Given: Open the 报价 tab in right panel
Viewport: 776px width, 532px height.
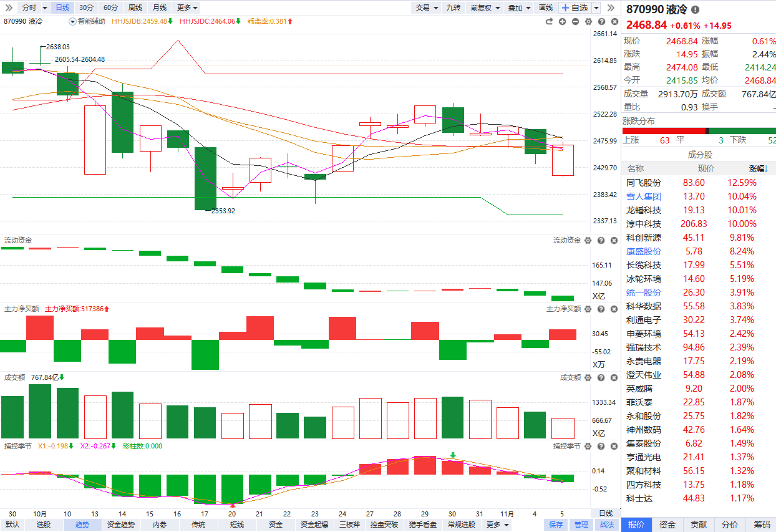Looking at the screenshot, I should click(636, 525).
